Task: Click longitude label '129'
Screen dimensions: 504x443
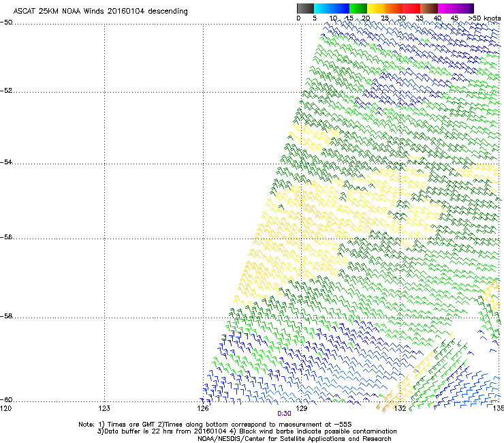Action: coord(302,408)
